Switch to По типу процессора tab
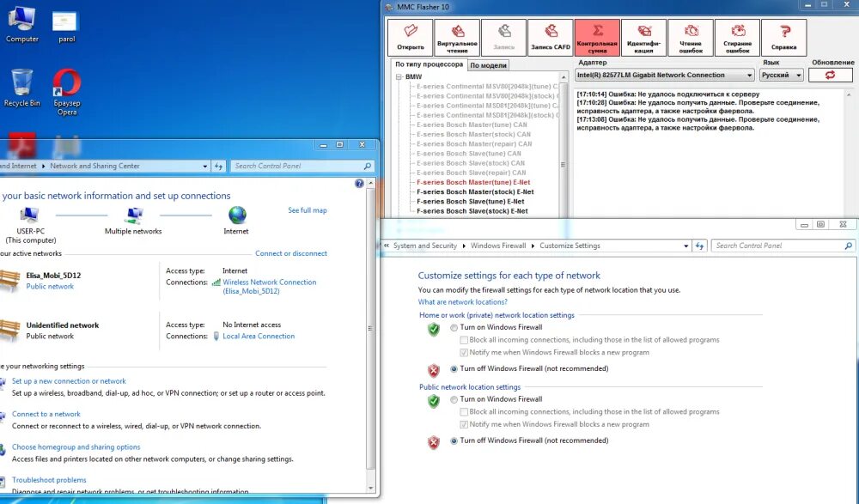This screenshot has width=859, height=504. pos(429,64)
